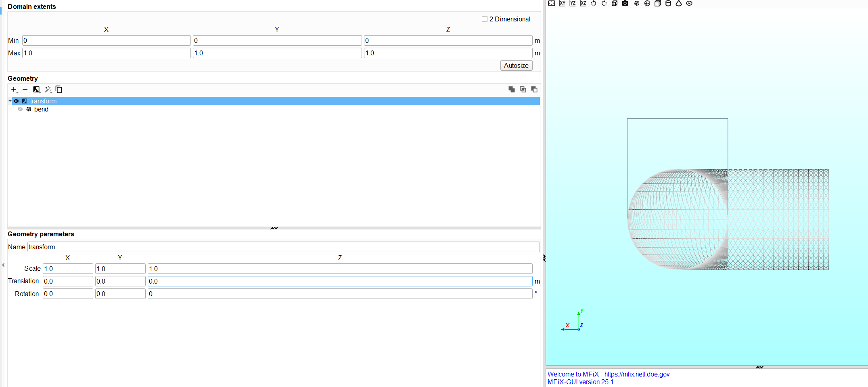Screen dimensions: 868x387
Task: Toggle perspective projection cube icon
Action: tap(615, 3)
